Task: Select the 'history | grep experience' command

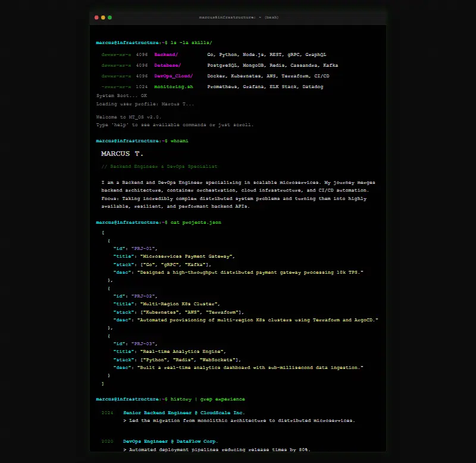Action: 208,399
